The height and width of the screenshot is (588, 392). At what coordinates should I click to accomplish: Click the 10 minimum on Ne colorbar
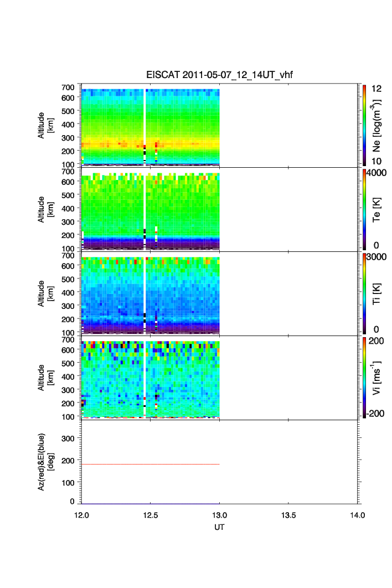[376, 161]
